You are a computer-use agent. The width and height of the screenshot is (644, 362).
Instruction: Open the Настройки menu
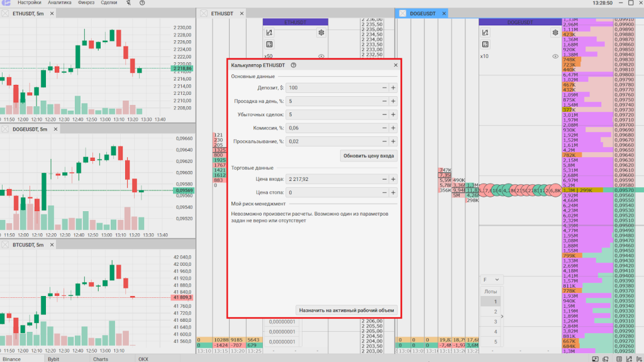tap(30, 3)
